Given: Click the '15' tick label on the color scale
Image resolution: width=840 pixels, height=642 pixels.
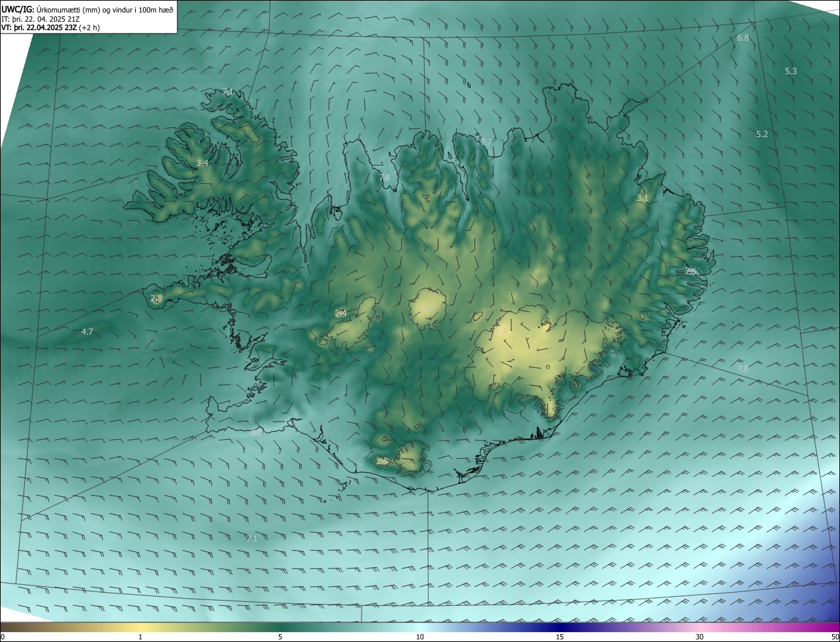Looking at the screenshot, I should click(560, 637).
